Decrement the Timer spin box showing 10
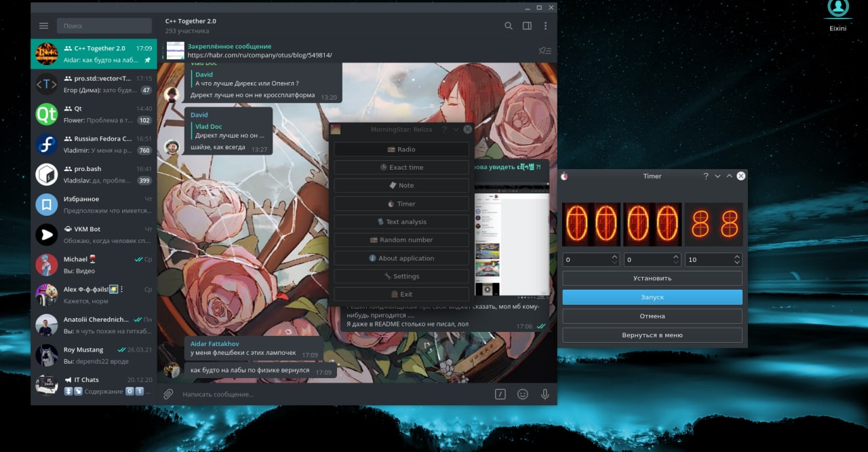This screenshot has height=452, width=868. [736, 262]
